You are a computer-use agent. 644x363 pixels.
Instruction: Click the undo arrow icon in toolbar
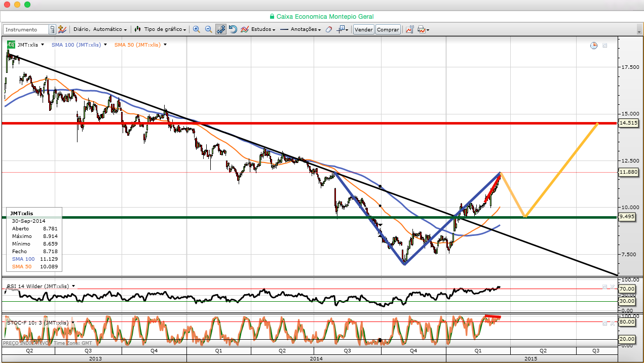(233, 29)
